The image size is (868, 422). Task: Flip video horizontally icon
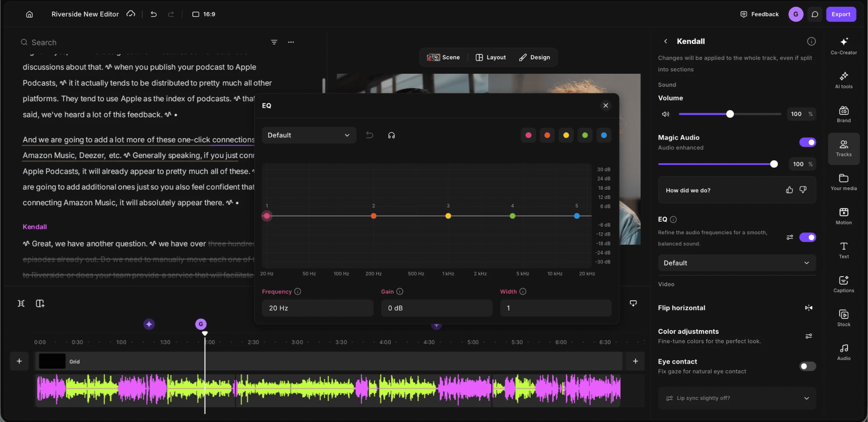(x=809, y=308)
